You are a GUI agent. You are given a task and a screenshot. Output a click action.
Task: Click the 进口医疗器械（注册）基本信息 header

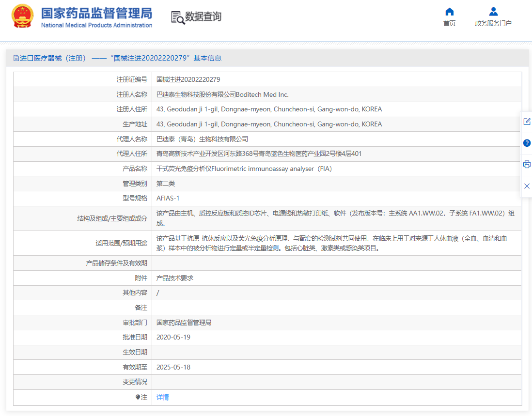(x=117, y=58)
